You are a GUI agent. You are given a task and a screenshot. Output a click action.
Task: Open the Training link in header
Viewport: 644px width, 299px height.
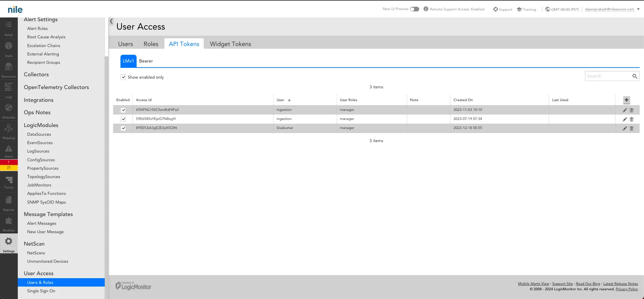[527, 9]
